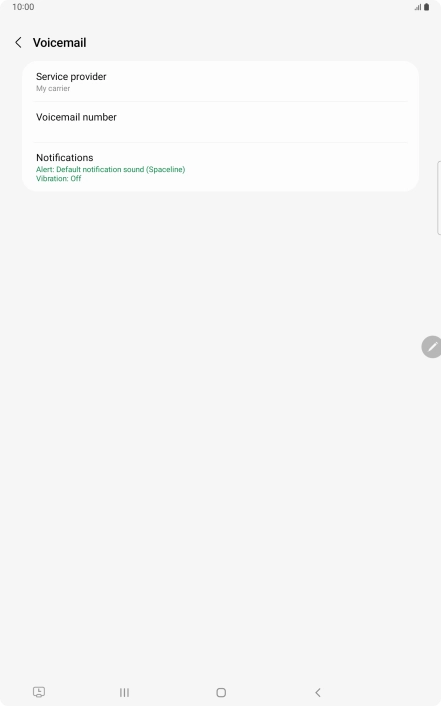Image resolution: width=441 pixels, height=706 pixels.
Task: Tap the signal strength icon in status bar
Action: [x=418, y=7]
